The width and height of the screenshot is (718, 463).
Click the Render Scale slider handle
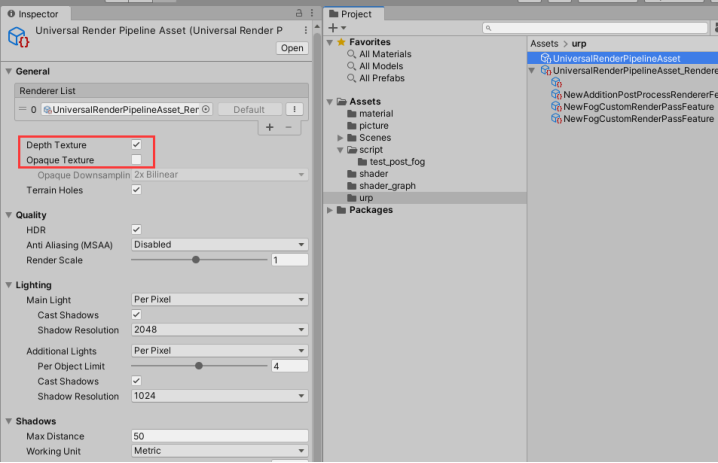196,260
